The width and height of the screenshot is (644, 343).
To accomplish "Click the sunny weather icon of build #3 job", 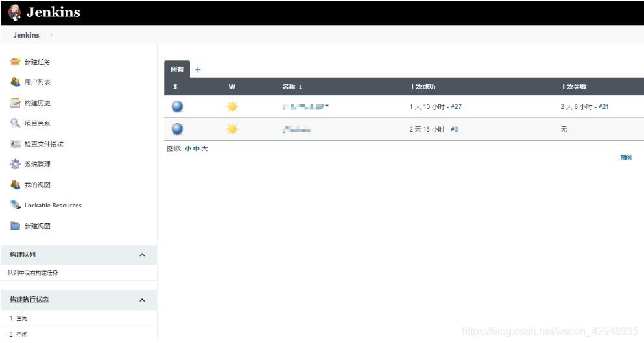I will pos(232,130).
